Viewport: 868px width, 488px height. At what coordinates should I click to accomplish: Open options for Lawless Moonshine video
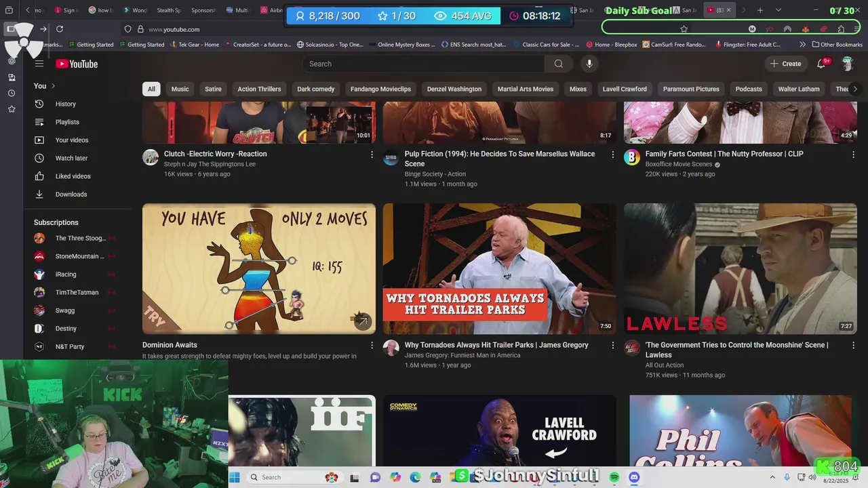point(854,346)
